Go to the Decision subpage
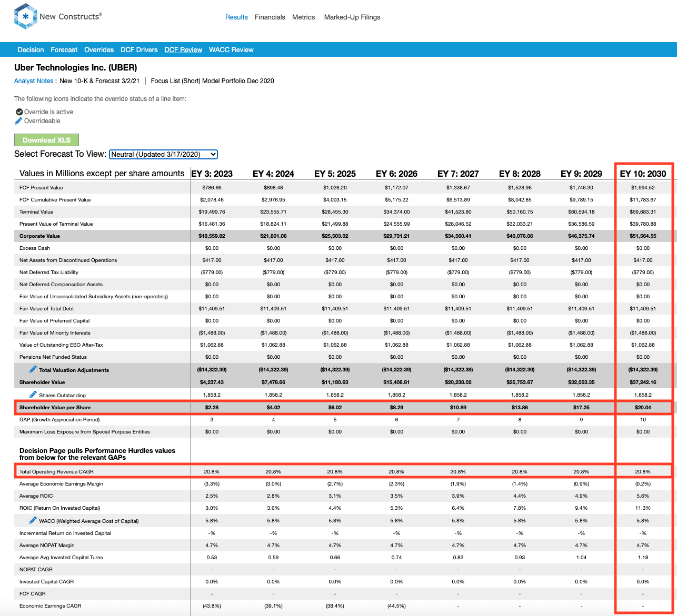This screenshot has height=616, width=677. [x=31, y=50]
